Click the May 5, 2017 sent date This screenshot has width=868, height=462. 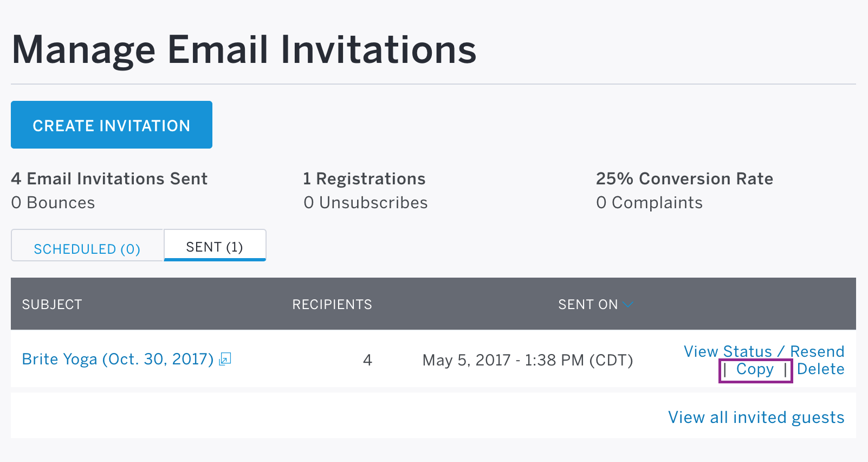pos(528,360)
